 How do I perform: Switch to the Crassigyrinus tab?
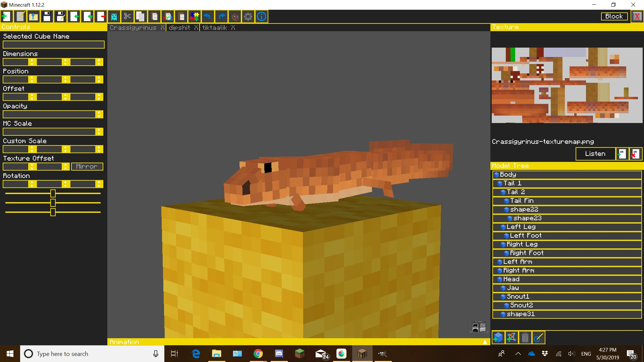(133, 28)
